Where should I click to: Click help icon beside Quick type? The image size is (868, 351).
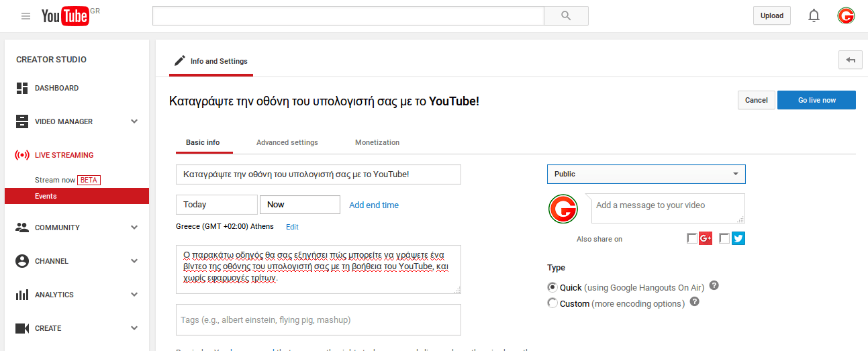coord(714,286)
